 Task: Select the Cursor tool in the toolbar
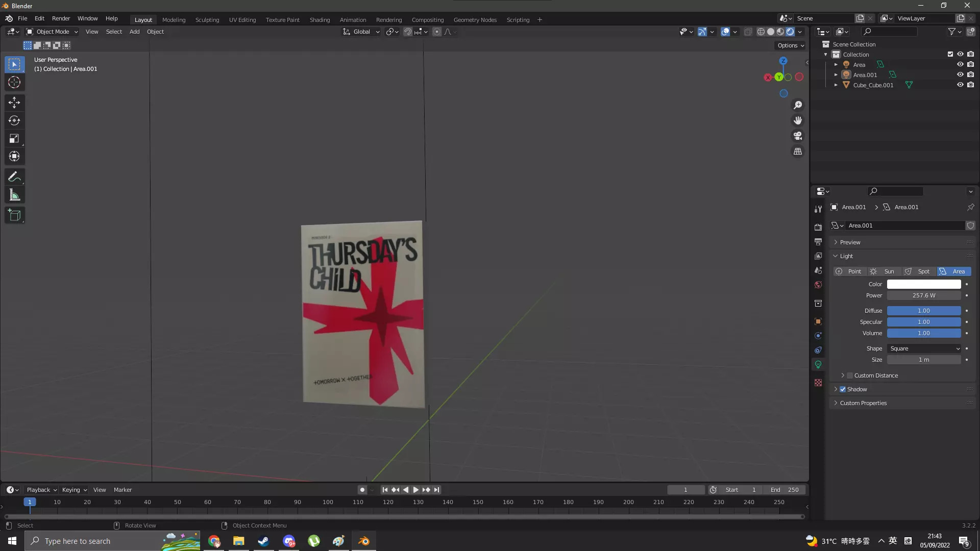[x=14, y=82]
